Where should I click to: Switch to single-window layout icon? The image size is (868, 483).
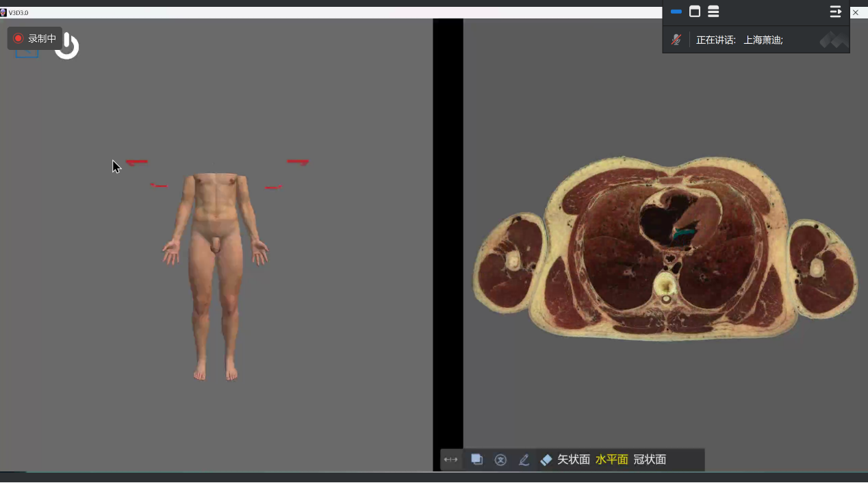695,12
